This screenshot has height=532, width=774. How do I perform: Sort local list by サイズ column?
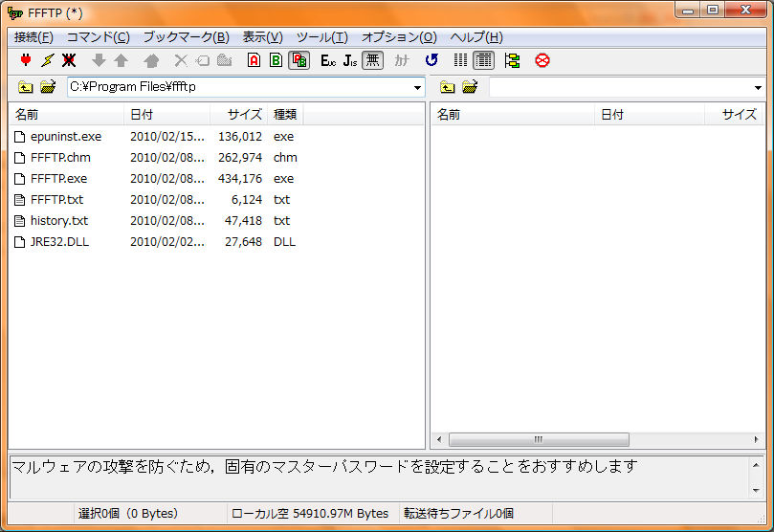(x=239, y=115)
